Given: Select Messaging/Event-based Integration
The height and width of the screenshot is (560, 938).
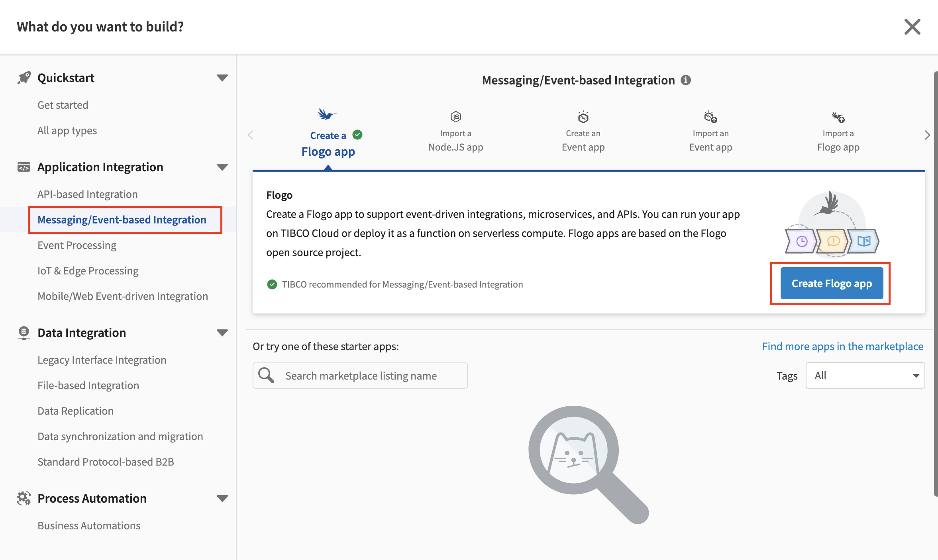Looking at the screenshot, I should (x=122, y=220).
